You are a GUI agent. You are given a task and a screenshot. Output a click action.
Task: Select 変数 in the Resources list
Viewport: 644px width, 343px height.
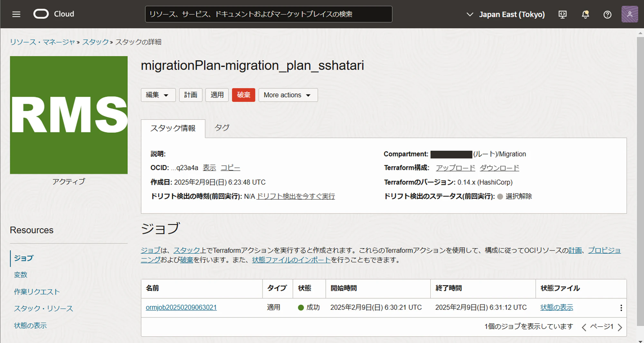point(21,275)
